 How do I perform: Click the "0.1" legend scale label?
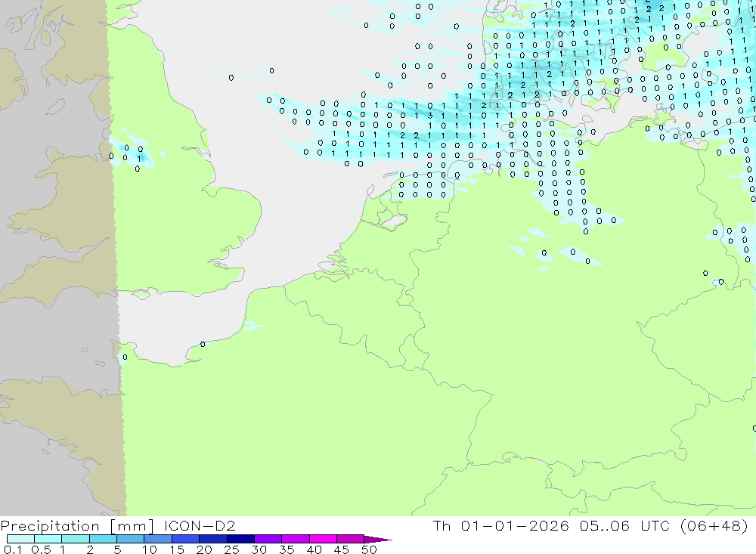[13, 549]
